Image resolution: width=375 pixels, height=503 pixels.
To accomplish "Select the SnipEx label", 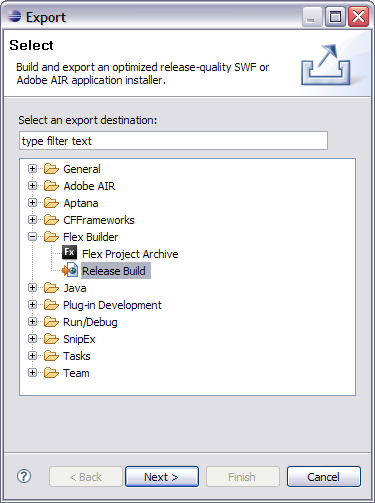I will 79,339.
